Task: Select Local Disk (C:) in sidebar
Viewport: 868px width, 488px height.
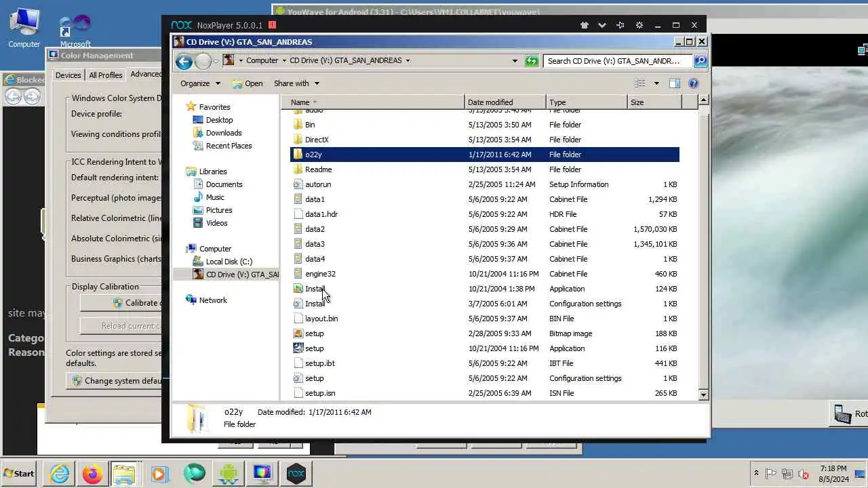Action: [x=229, y=262]
